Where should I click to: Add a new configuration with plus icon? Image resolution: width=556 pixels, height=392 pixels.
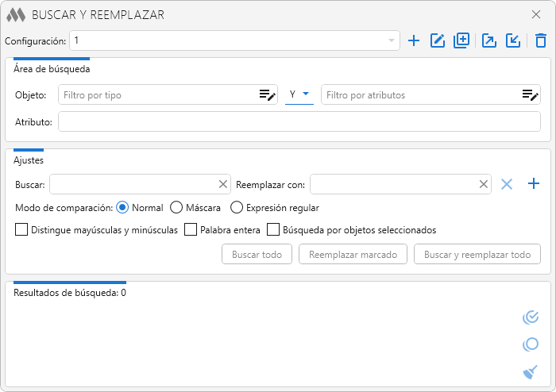point(414,41)
